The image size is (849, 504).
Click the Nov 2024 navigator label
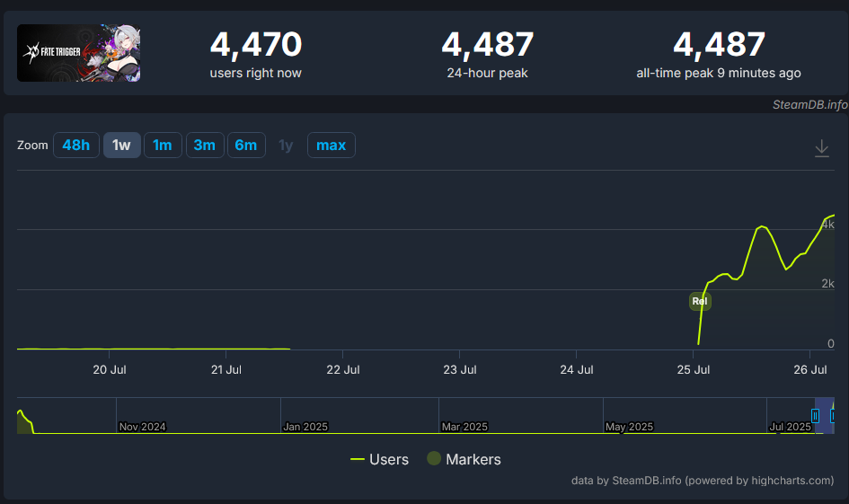click(143, 427)
